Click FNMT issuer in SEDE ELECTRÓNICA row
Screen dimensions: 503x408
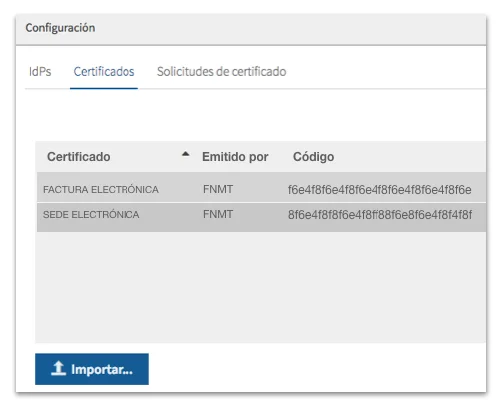(218, 214)
